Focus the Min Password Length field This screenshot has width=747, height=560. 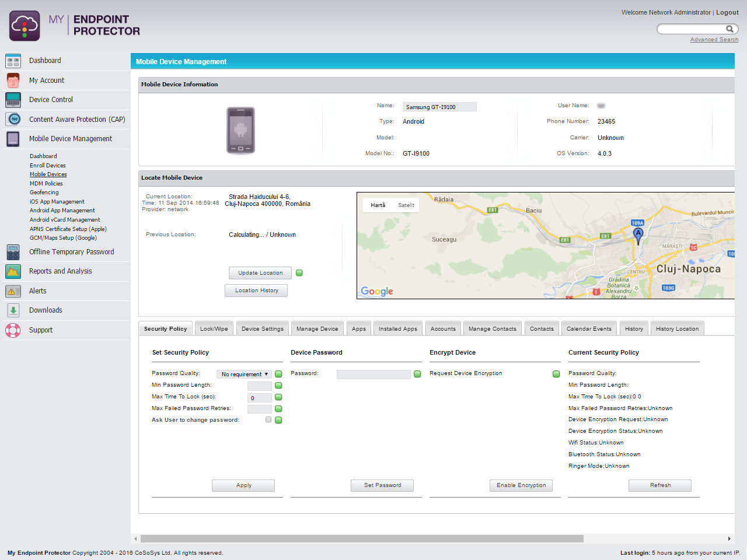click(x=260, y=386)
